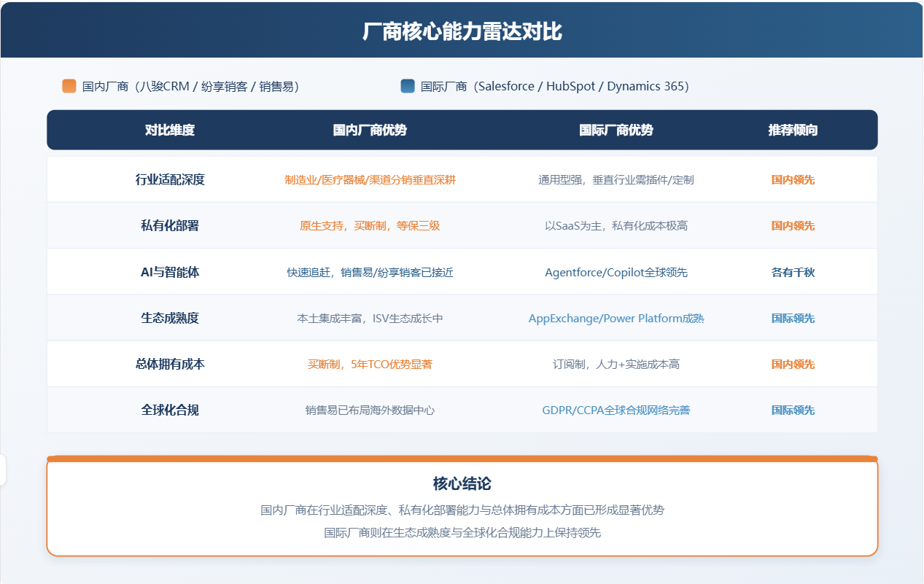
Task: Click the 全球化合规 row label
Action: tap(170, 410)
